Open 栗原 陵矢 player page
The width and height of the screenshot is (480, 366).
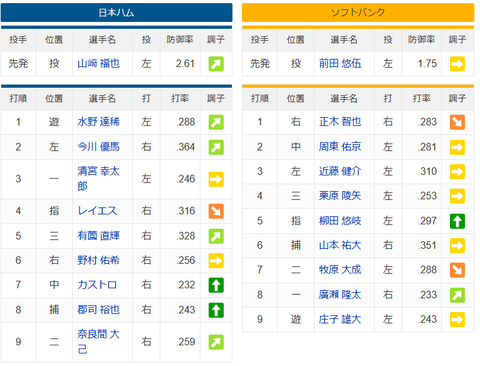click(x=340, y=196)
